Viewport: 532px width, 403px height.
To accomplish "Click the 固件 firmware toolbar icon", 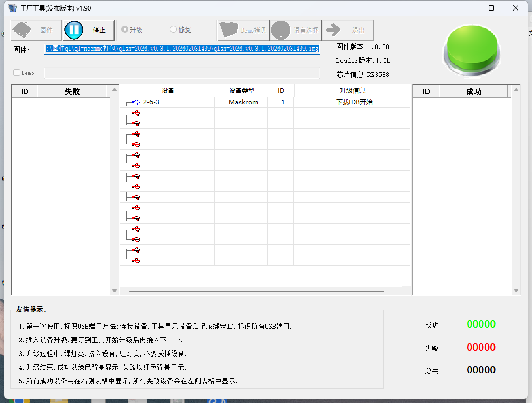I will (22, 30).
